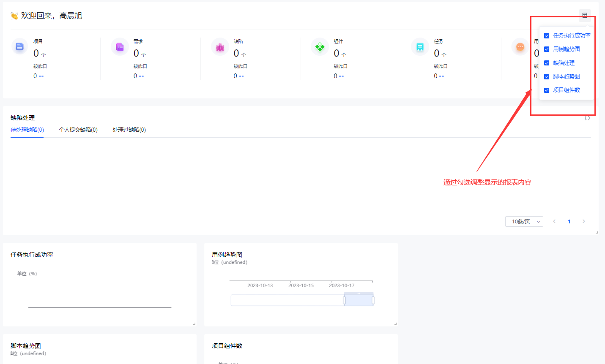
Task: Click the green 组件 diamond icon
Action: tap(320, 47)
